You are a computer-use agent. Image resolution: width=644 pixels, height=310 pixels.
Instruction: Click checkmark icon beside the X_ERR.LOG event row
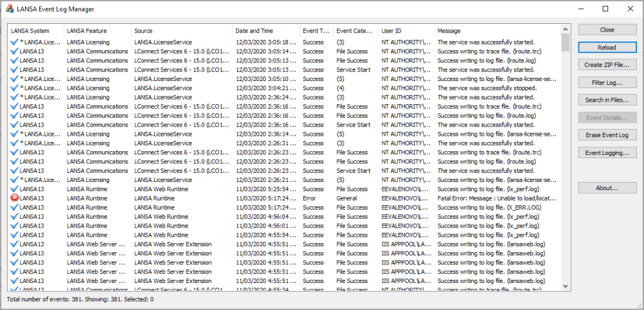pyautogui.click(x=15, y=208)
